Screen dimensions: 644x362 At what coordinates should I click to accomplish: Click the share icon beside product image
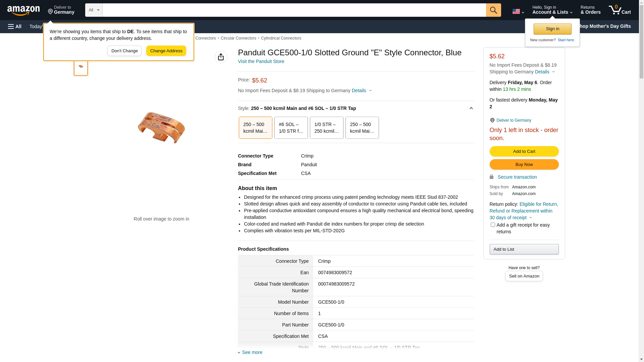[221, 57]
